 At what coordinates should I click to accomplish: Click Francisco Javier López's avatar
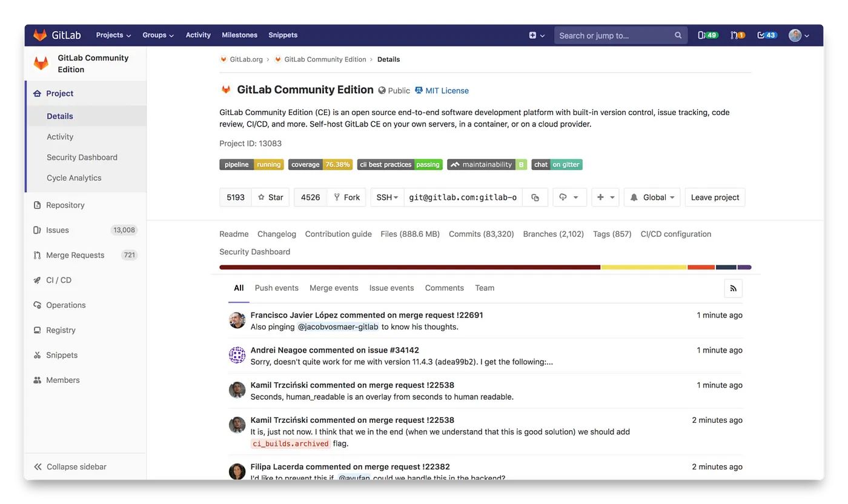237,320
